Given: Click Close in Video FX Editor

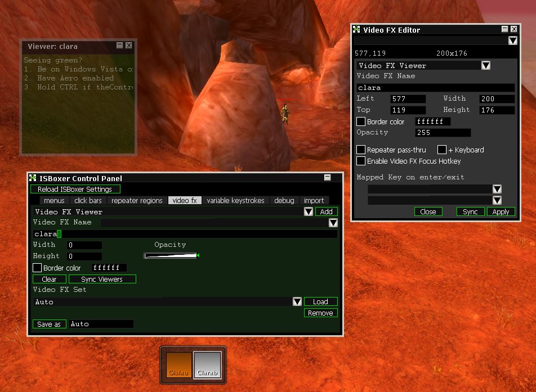Looking at the screenshot, I should point(428,211).
